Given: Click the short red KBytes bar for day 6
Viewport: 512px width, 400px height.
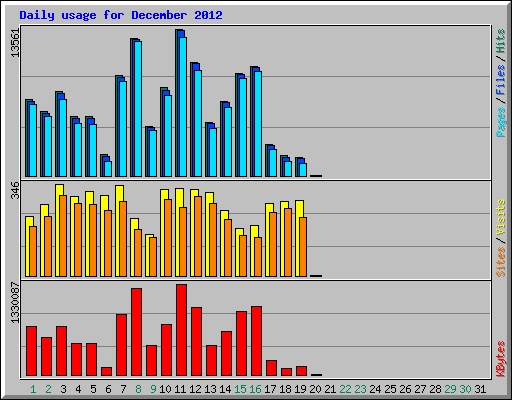Looking at the screenshot, I should (106, 371).
